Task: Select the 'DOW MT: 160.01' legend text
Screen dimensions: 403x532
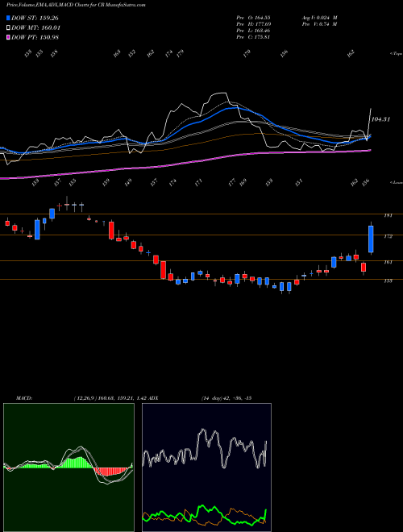Action: tap(35, 27)
